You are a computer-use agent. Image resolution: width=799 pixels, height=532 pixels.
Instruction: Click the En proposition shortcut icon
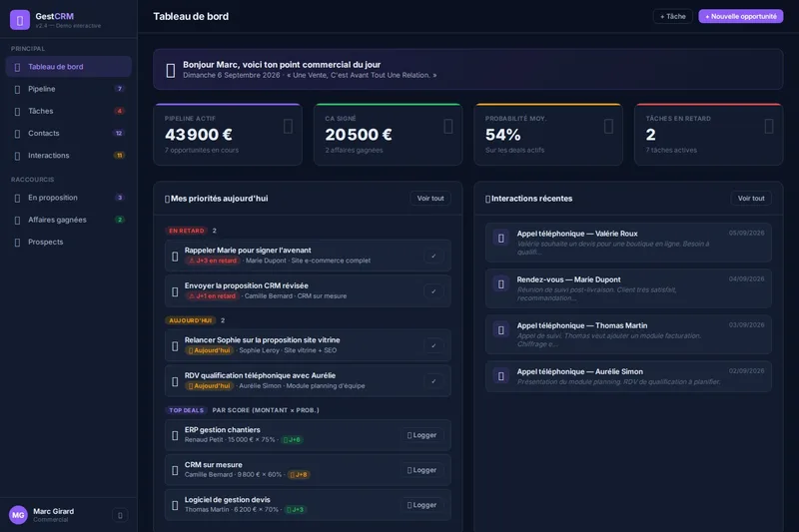[17, 198]
